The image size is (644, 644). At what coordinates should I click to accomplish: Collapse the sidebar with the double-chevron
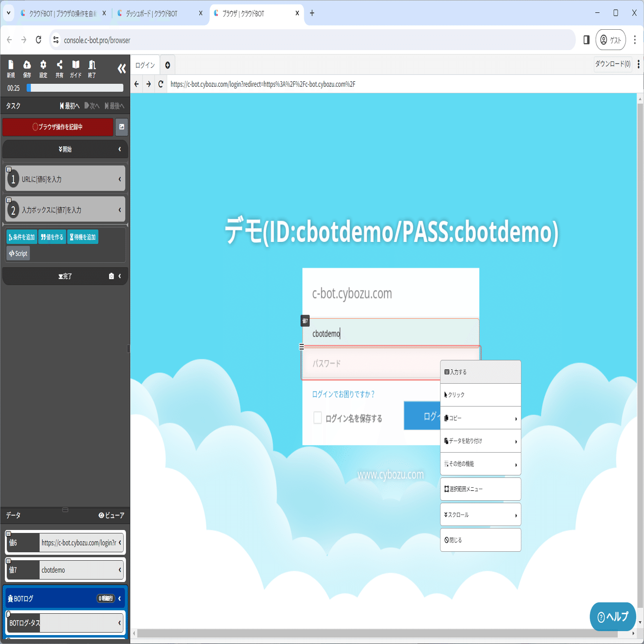click(121, 68)
